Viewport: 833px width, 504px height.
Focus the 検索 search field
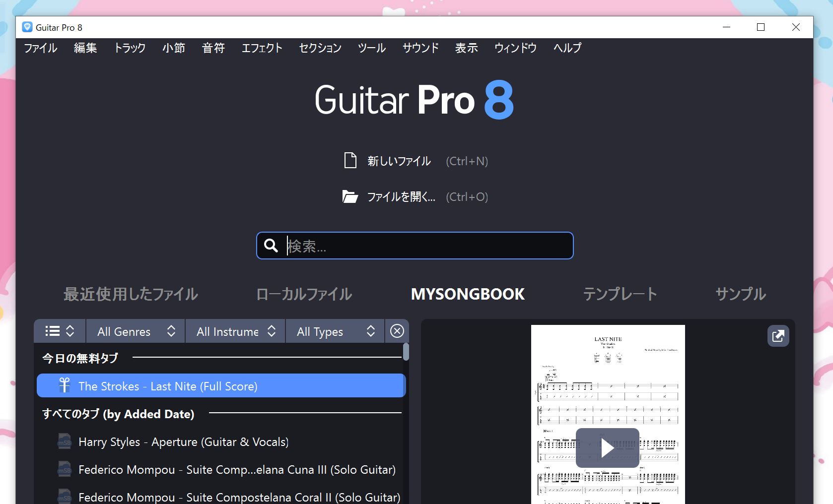click(x=415, y=246)
